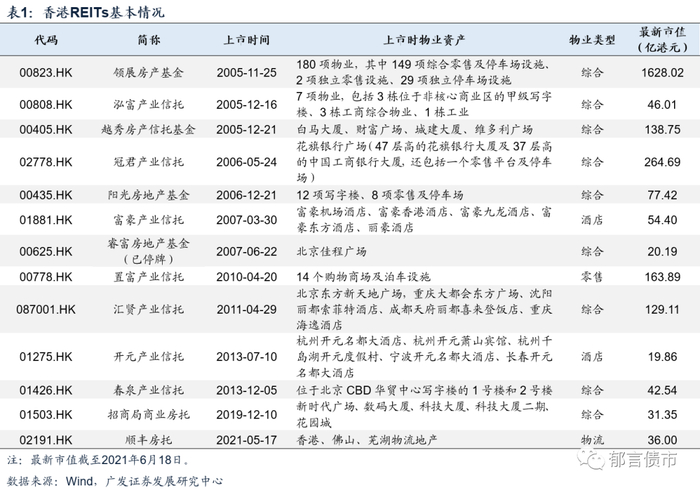Click the property type 物流
The width and height of the screenshot is (700, 490).
tap(592, 440)
